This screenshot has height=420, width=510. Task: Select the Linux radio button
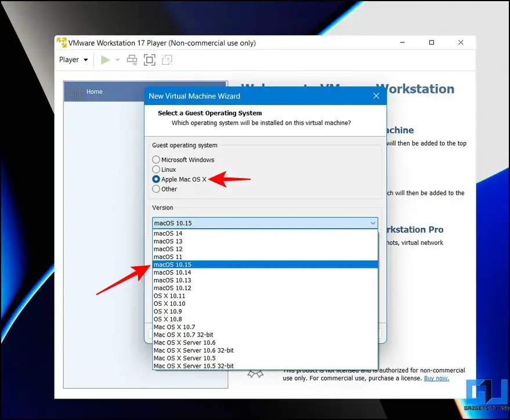(x=156, y=169)
